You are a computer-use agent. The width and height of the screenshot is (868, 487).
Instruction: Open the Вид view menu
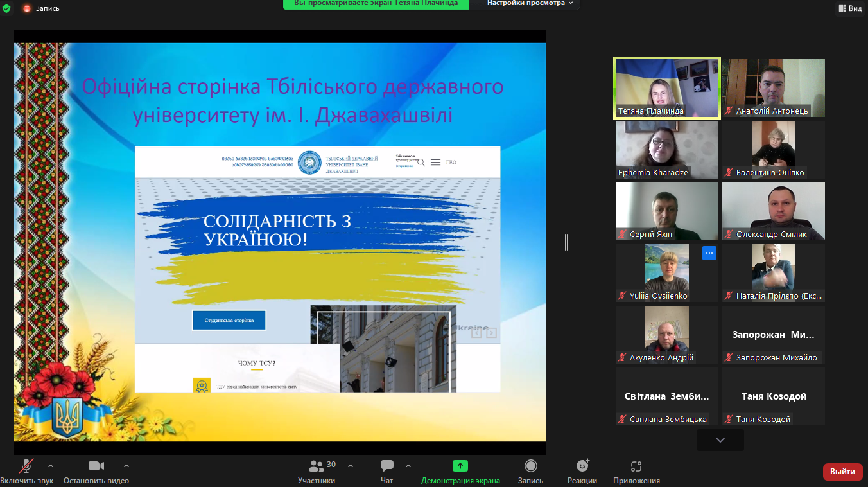point(850,8)
